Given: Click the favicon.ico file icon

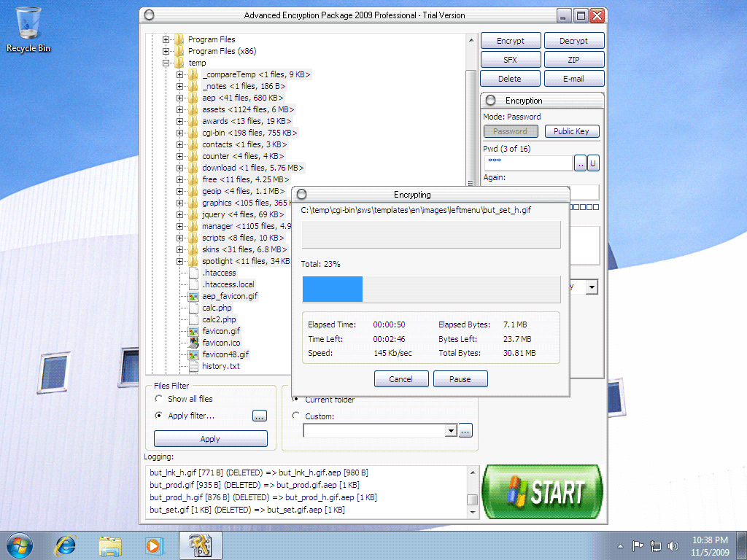Looking at the screenshot, I should [193, 343].
